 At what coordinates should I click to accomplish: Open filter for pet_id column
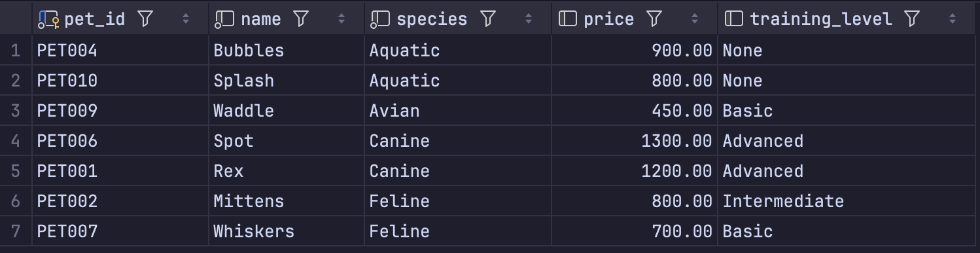(145, 19)
